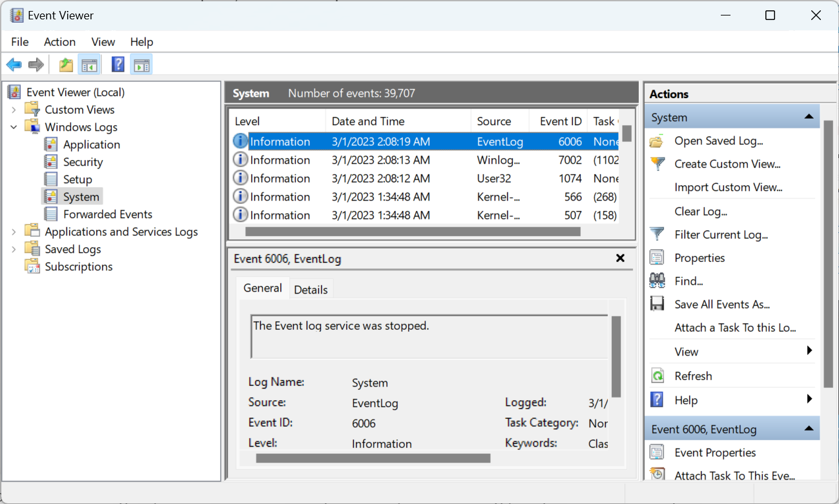Click Import Custom View action

pos(729,187)
